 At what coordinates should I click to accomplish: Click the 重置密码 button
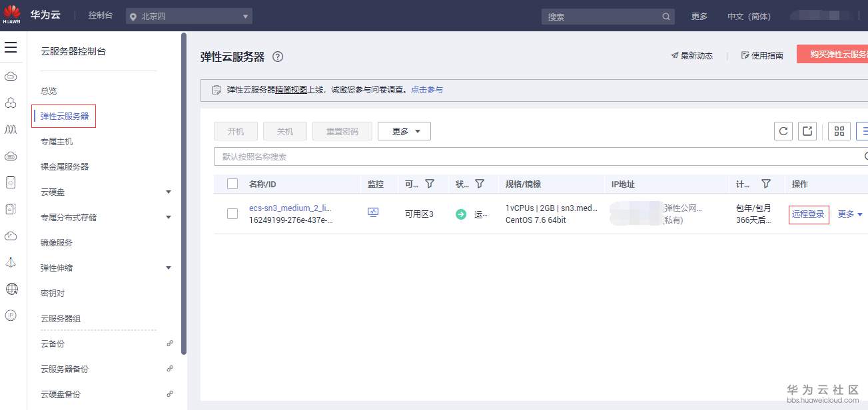(x=342, y=131)
